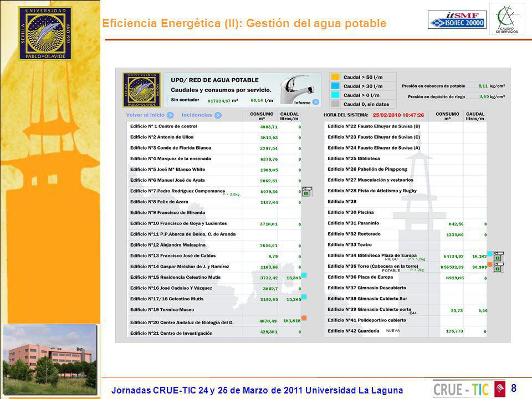
Task: Click the cyan flow indicator for Edificio N°17/18
Action: 304,297
